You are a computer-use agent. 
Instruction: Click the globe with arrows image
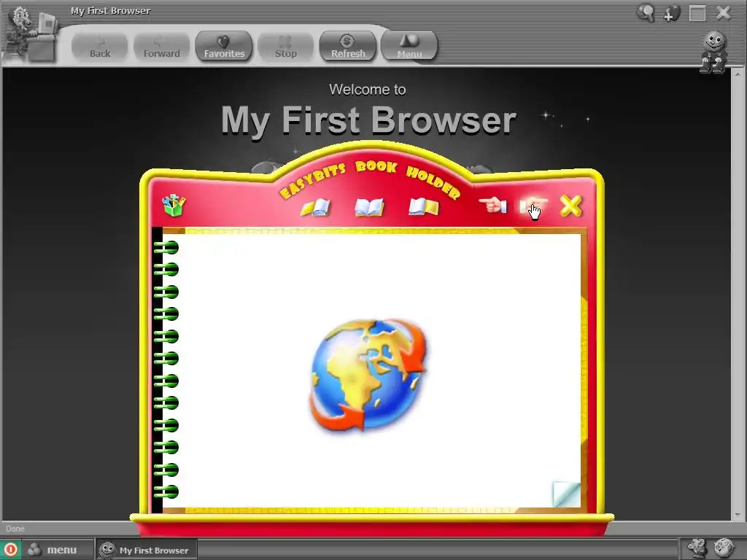click(368, 376)
